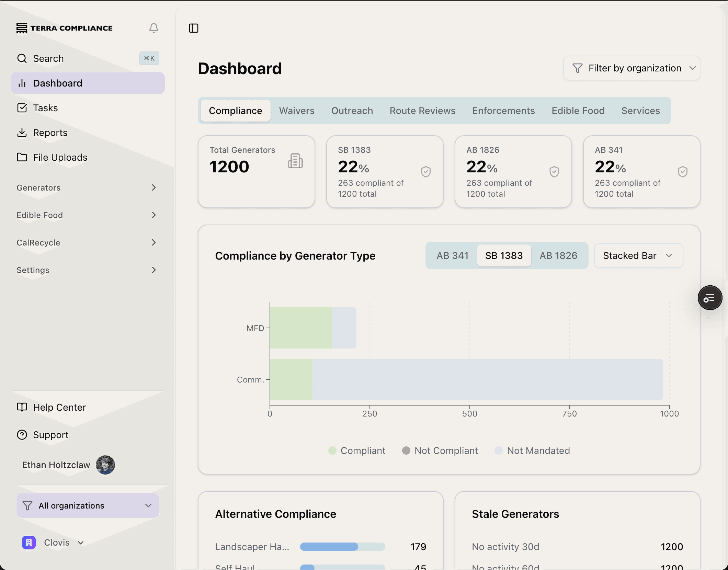Open the Route Reviews tab
Screen dimensions: 728x570
[x=422, y=111]
